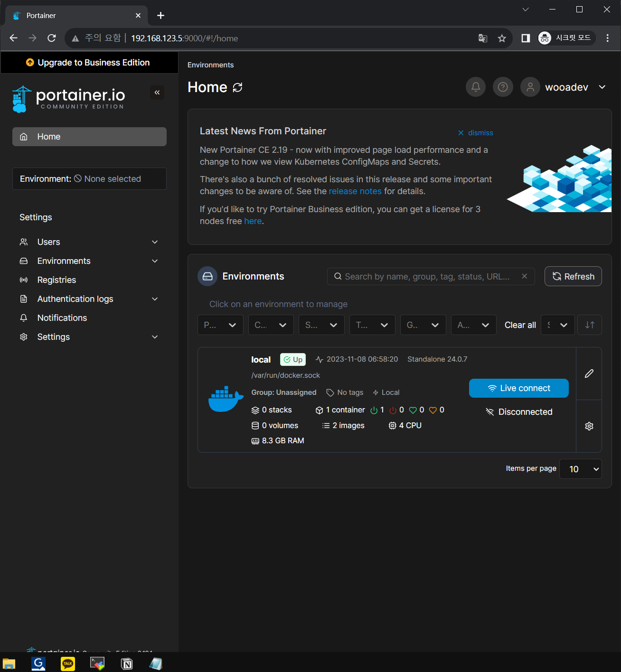Focus the environment search field
621x672 pixels.
click(x=431, y=276)
